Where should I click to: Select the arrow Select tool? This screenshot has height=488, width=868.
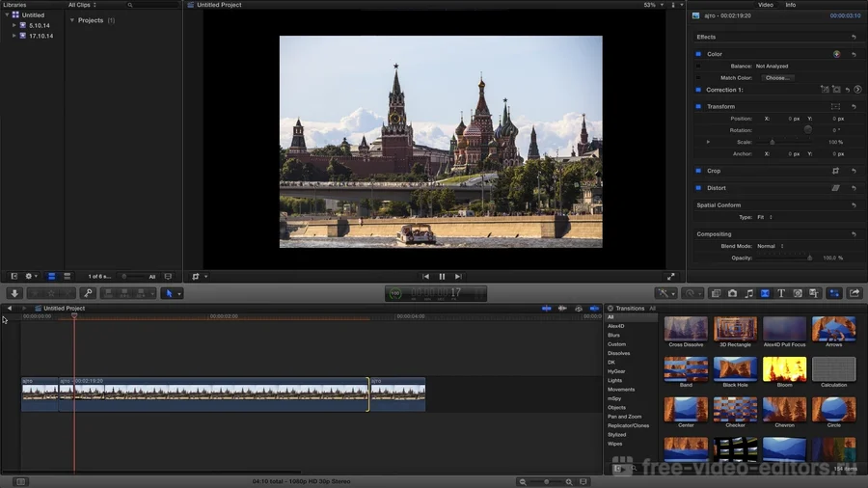click(x=170, y=293)
